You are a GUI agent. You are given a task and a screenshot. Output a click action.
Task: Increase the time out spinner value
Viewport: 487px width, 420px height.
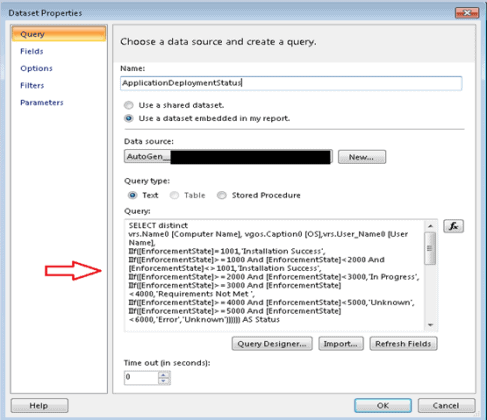pos(163,375)
